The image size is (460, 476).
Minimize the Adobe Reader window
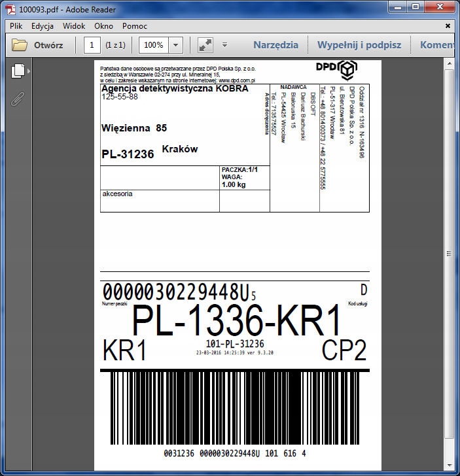(x=398, y=7)
